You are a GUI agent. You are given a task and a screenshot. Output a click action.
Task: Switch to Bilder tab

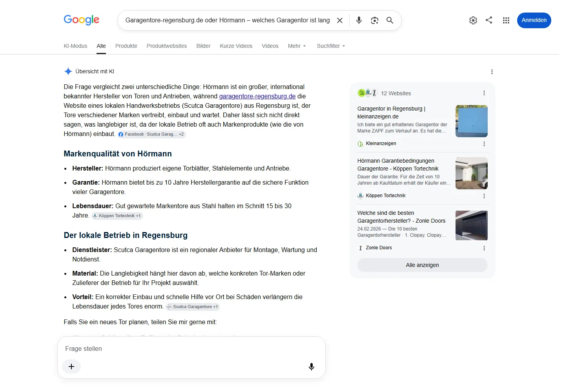pos(203,46)
